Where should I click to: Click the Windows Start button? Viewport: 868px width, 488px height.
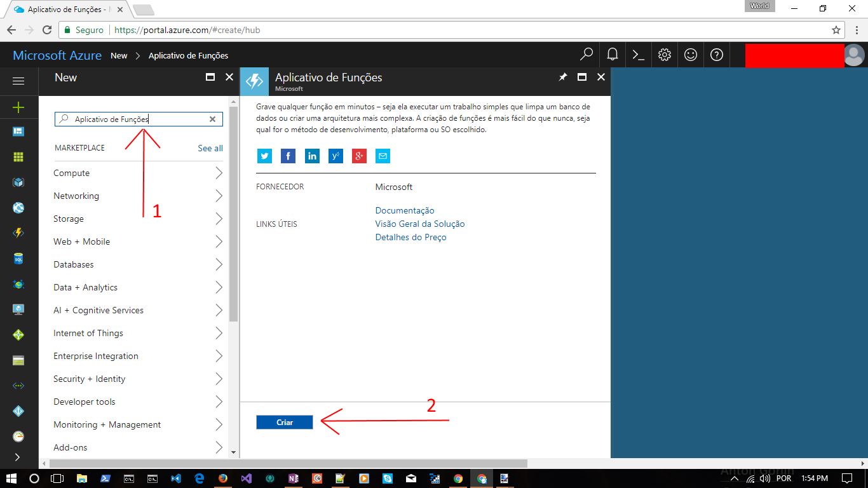[11, 478]
